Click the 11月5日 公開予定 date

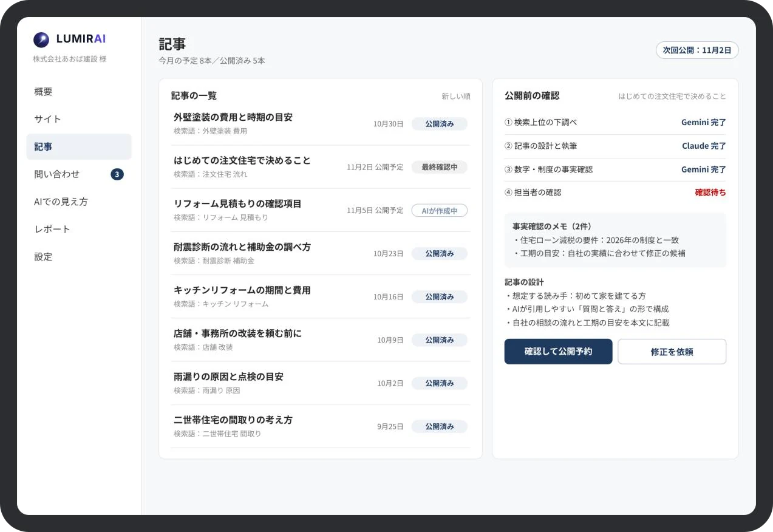(375, 211)
